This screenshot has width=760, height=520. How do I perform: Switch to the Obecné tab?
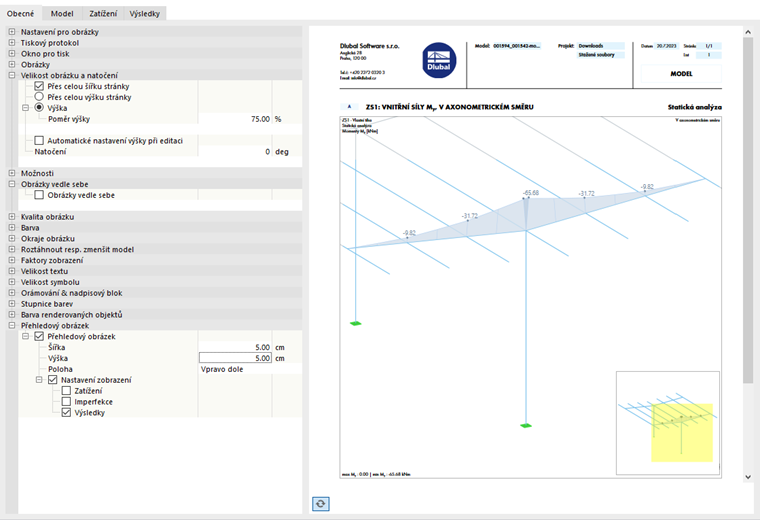[x=20, y=14]
